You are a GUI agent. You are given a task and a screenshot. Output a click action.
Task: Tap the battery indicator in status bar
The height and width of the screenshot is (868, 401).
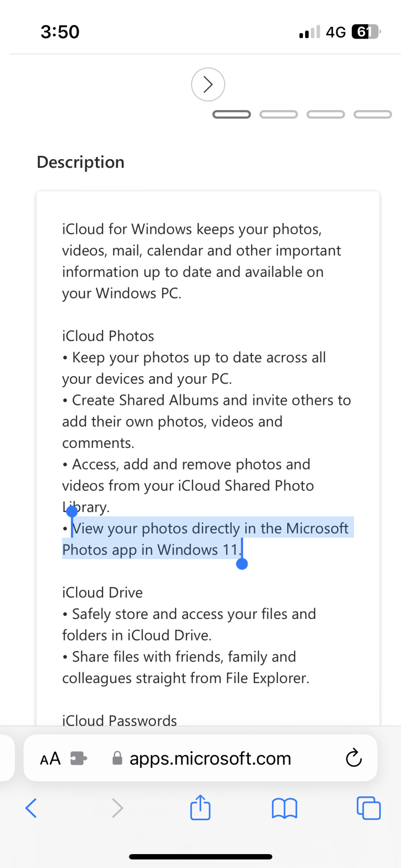click(366, 32)
